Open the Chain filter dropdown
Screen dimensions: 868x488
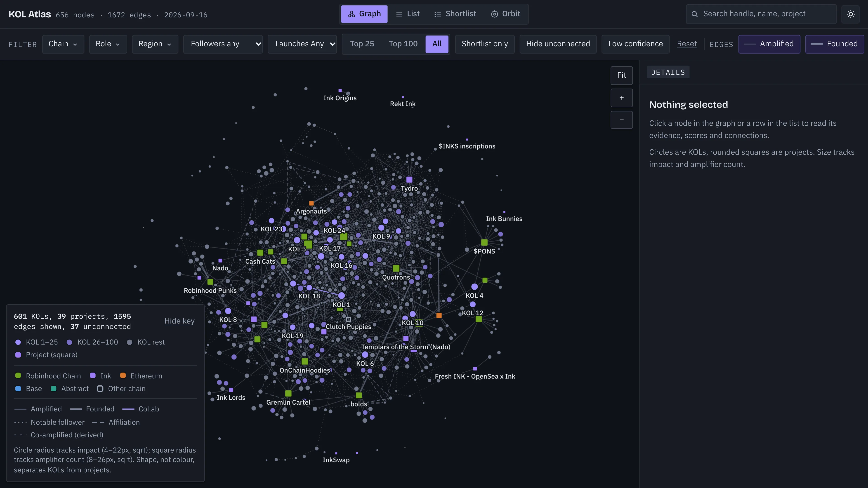(x=63, y=44)
